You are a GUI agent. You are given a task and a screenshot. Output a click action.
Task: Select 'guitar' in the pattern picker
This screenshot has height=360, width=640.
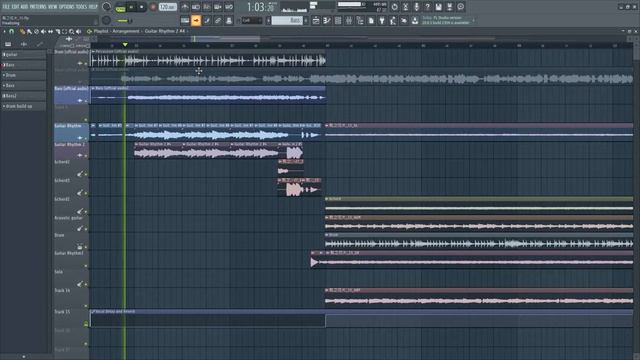[23, 54]
